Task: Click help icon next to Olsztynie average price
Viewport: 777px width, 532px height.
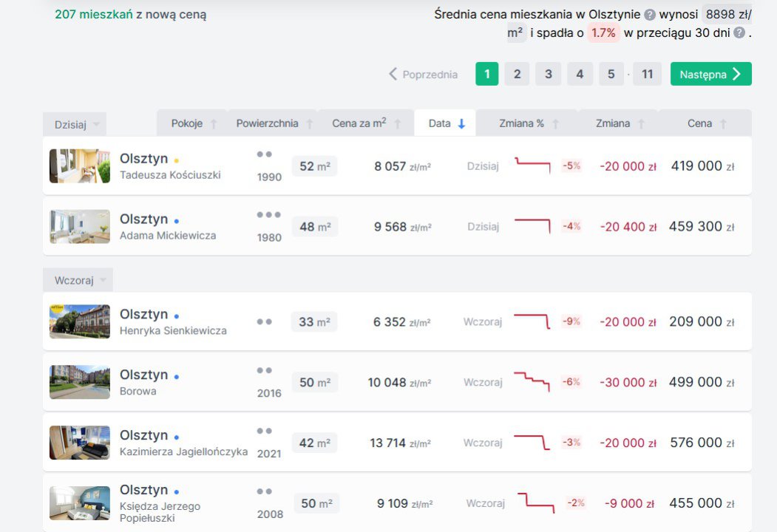Action: pos(649,15)
